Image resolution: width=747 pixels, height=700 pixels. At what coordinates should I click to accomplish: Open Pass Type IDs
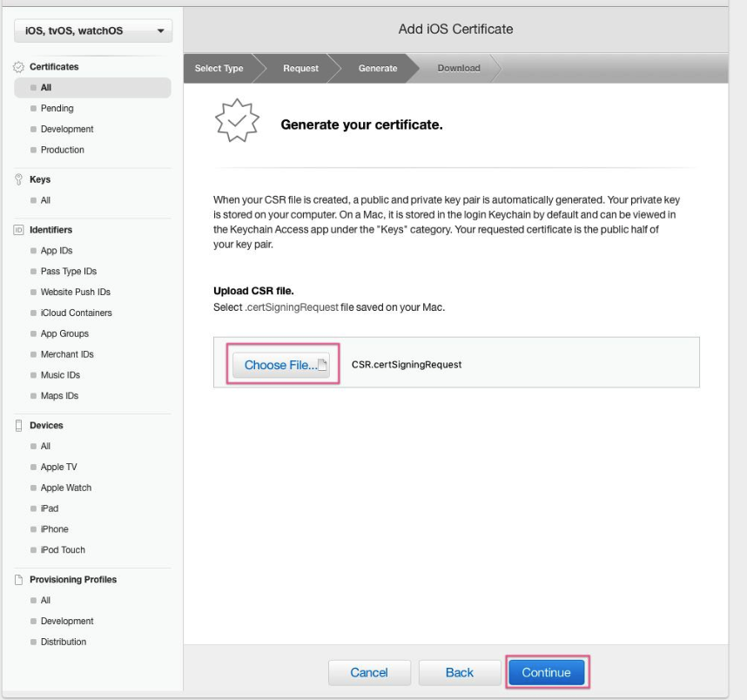69,272
